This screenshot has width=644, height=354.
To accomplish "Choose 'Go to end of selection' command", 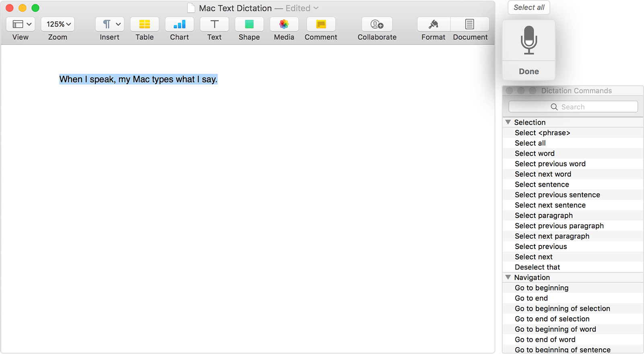I will (552, 319).
